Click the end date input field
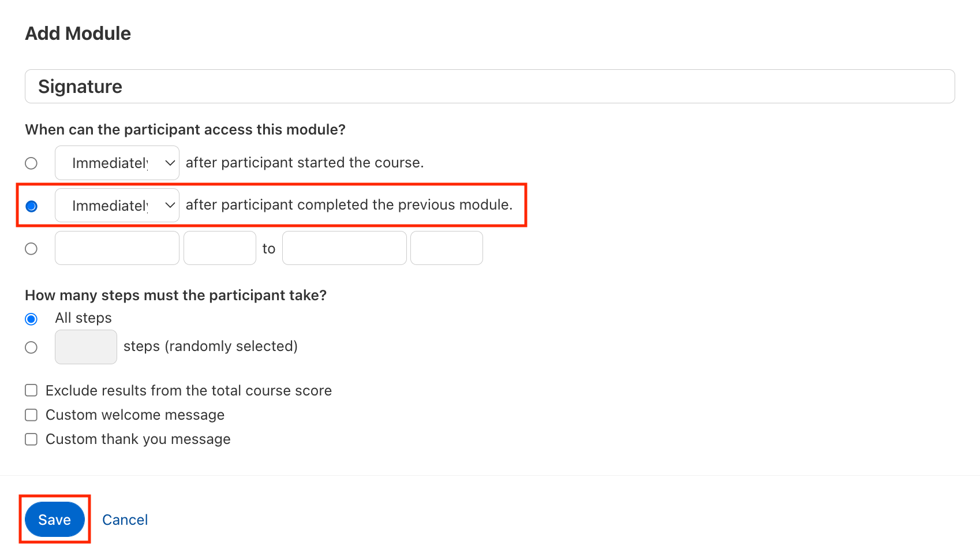The height and width of the screenshot is (560, 980). 344,248
